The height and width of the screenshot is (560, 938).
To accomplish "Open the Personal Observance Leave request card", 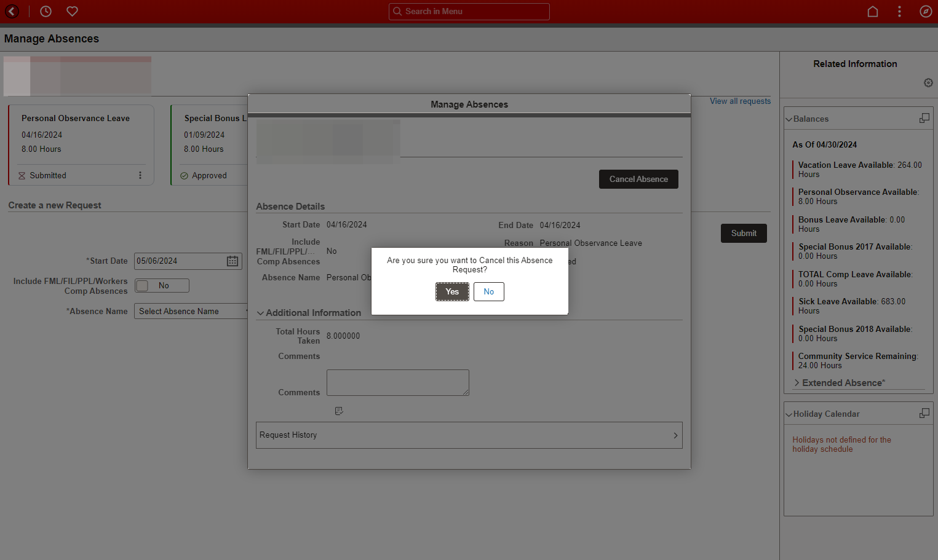I will (x=81, y=145).
